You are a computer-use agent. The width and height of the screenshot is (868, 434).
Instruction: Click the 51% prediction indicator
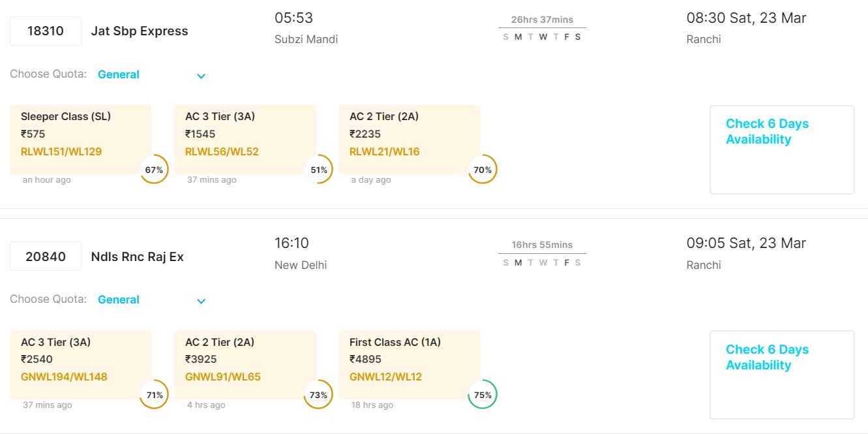click(x=319, y=170)
